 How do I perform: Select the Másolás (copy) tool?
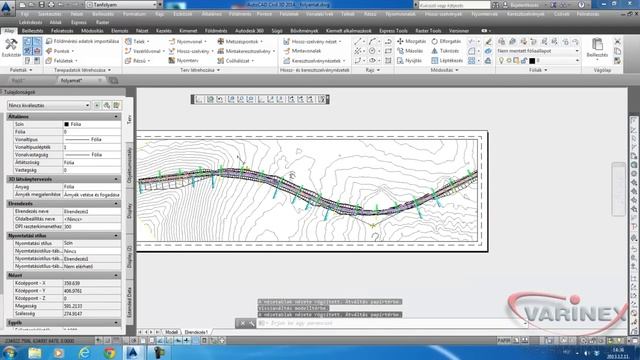410,51
